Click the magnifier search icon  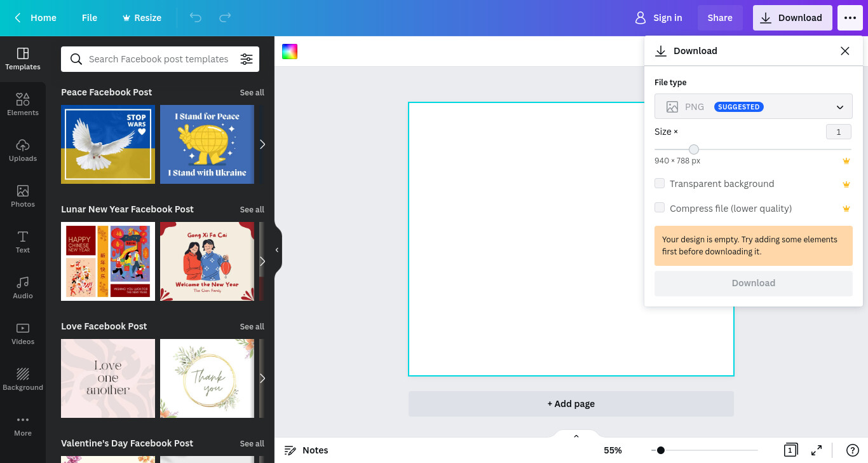coord(76,59)
